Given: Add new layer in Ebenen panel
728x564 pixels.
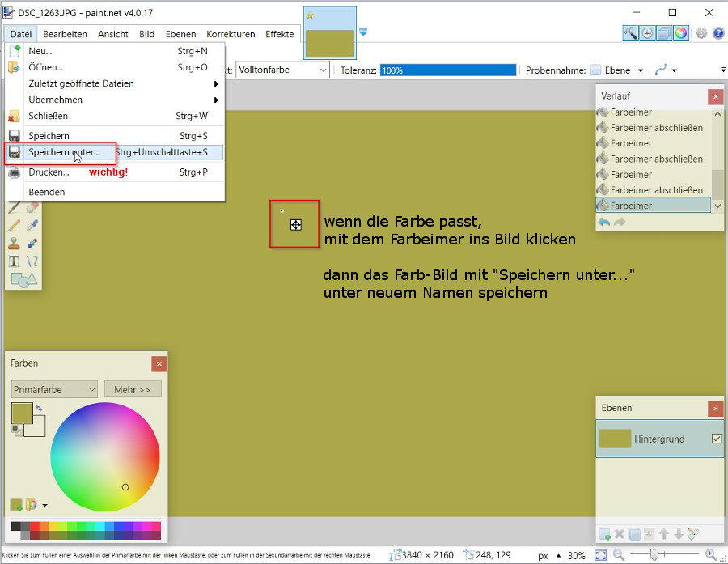Looking at the screenshot, I should click(x=604, y=534).
